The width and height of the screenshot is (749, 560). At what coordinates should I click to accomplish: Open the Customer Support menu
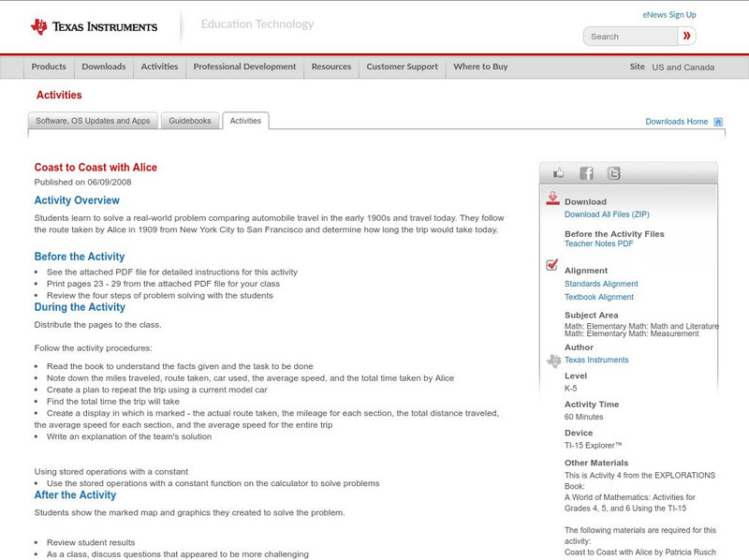tap(403, 66)
